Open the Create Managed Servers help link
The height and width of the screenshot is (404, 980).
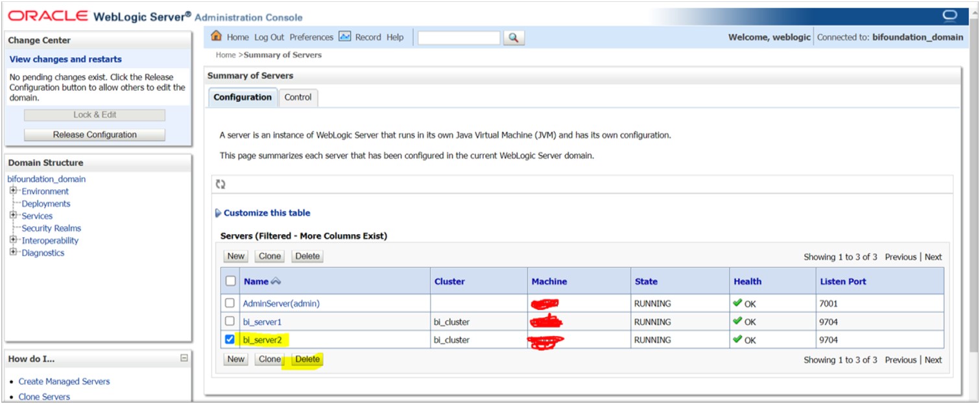tap(64, 381)
